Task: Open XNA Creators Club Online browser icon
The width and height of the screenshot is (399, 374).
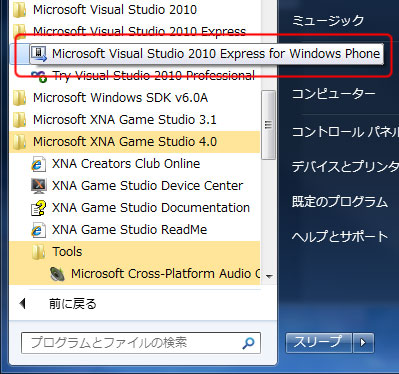Action: pos(38,164)
